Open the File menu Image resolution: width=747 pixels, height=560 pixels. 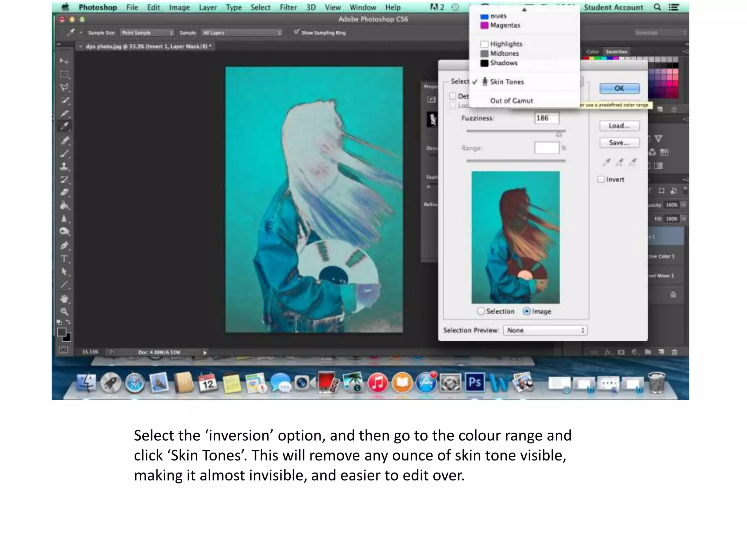pyautogui.click(x=132, y=7)
